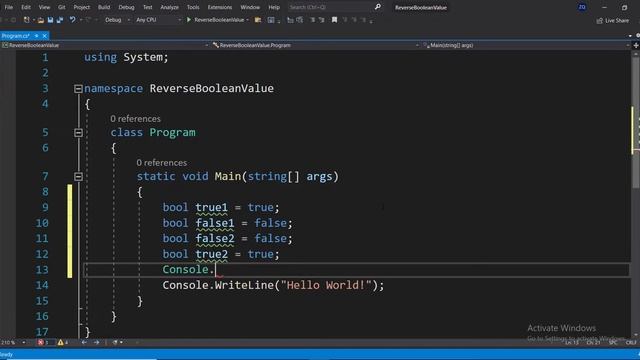This screenshot has height=360, width=640.
Task: Click the yellow warning count indicator
Action: click(63, 342)
